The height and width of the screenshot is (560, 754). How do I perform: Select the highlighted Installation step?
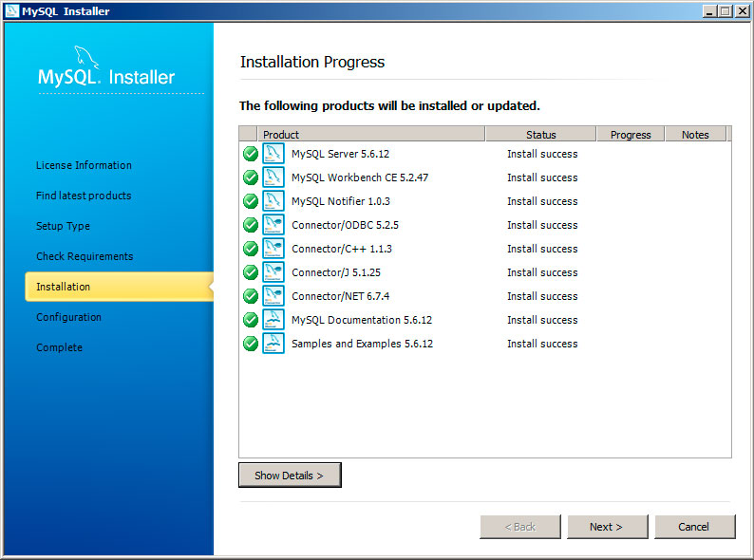click(120, 287)
